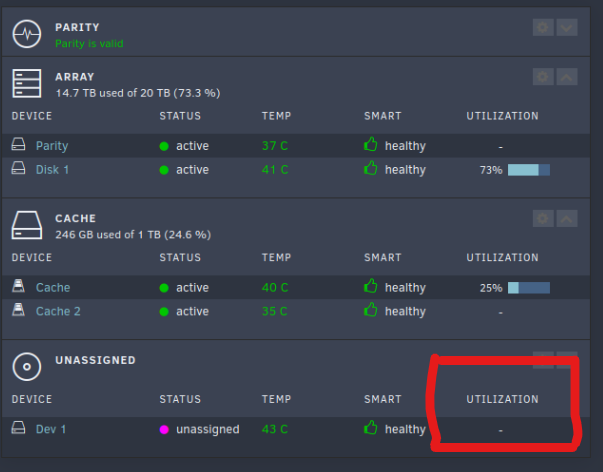Click Cache's SMART thumbs-up icon
The image size is (603, 472).
tap(371, 286)
